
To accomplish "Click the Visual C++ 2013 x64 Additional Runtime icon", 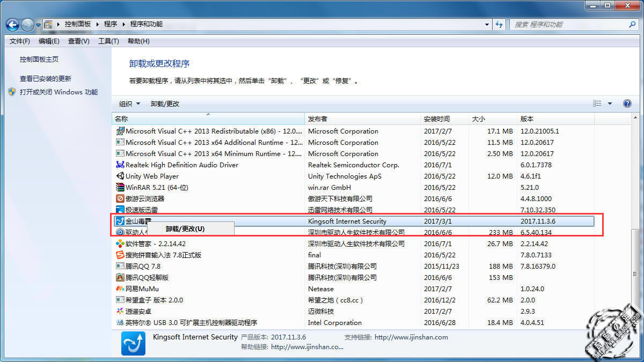I will 120,142.
